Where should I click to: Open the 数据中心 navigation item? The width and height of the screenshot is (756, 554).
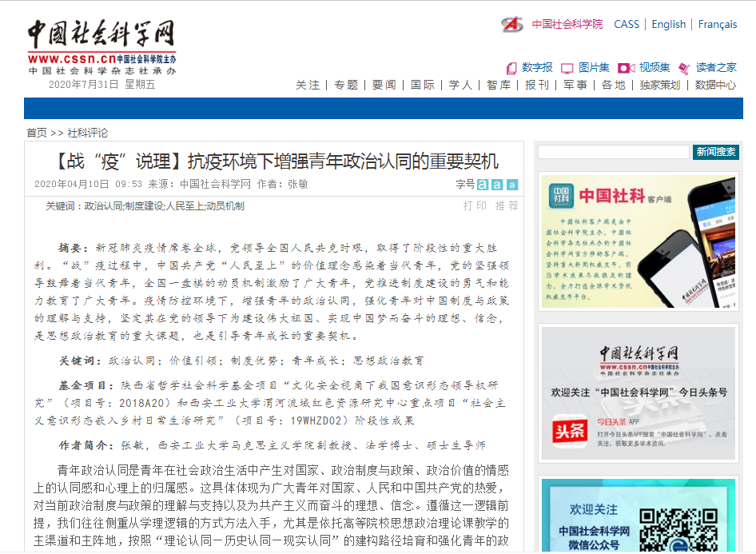point(715,85)
